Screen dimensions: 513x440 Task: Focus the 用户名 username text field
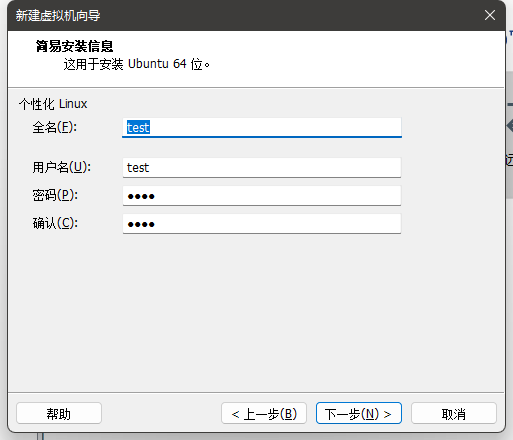pos(262,168)
